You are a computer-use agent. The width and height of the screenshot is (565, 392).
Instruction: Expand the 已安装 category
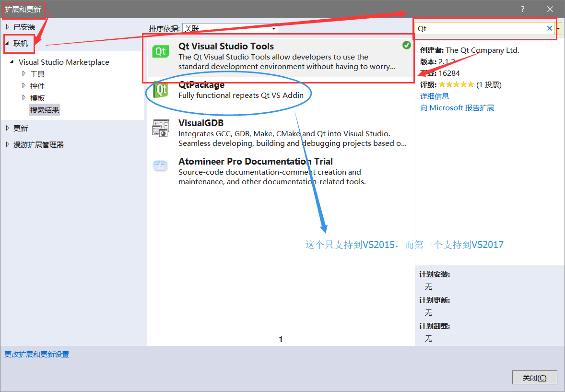(x=8, y=27)
